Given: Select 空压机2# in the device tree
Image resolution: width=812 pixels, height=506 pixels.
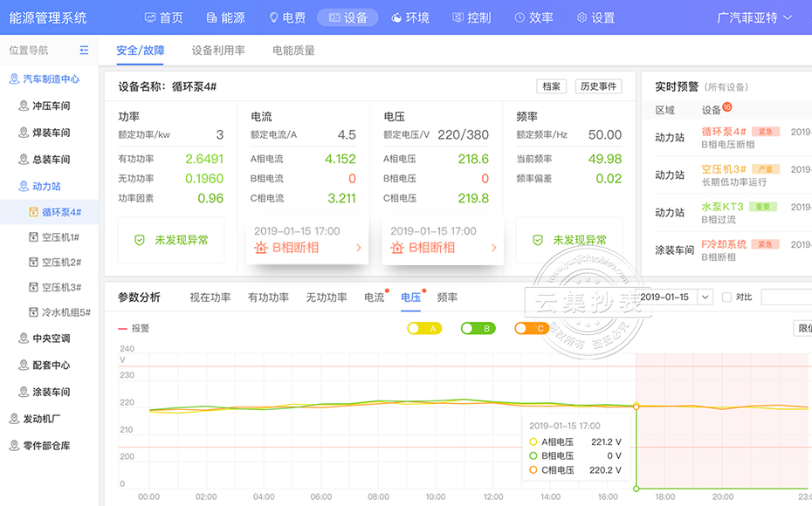Looking at the screenshot, I should click(x=61, y=263).
